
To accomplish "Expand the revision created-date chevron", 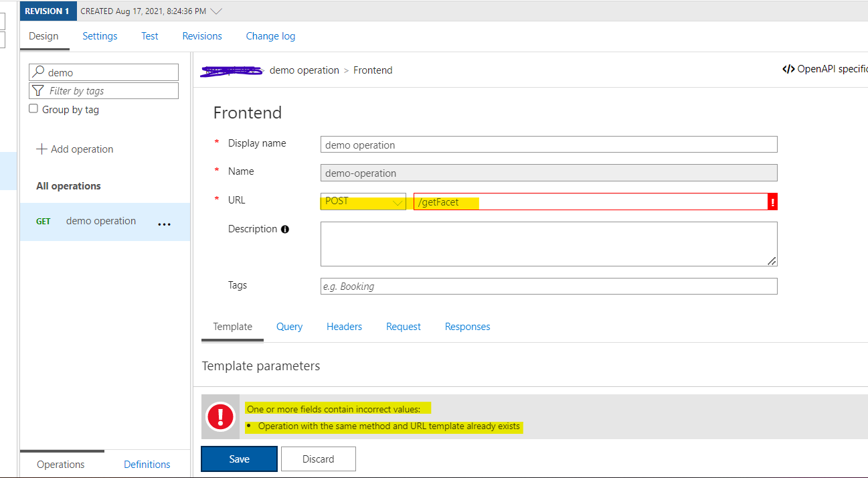I will coord(214,11).
